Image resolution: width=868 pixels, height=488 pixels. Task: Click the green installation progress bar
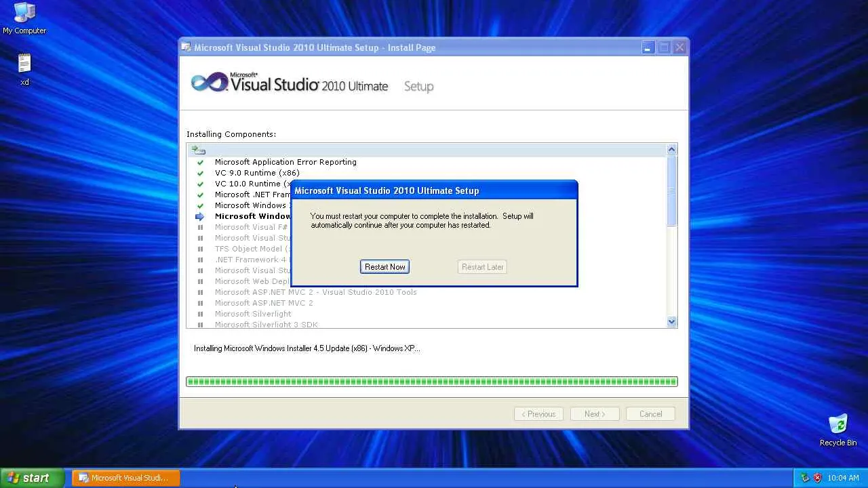[432, 382]
